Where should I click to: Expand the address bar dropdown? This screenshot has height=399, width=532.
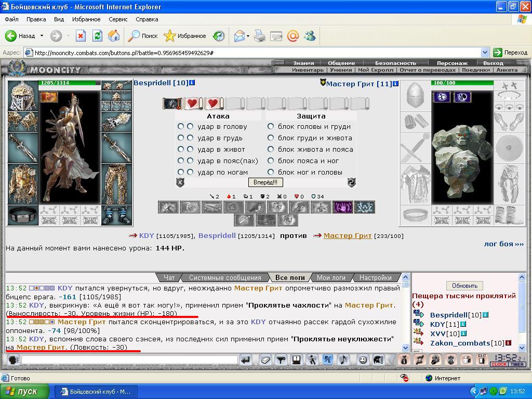click(x=485, y=52)
